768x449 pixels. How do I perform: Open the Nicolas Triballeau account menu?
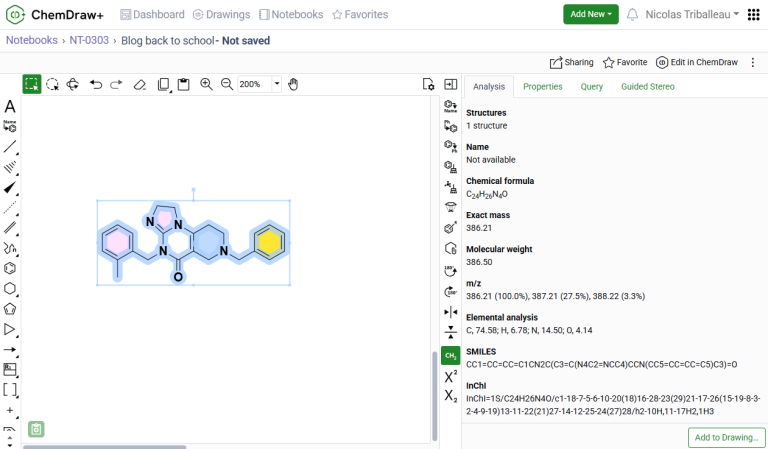click(692, 14)
